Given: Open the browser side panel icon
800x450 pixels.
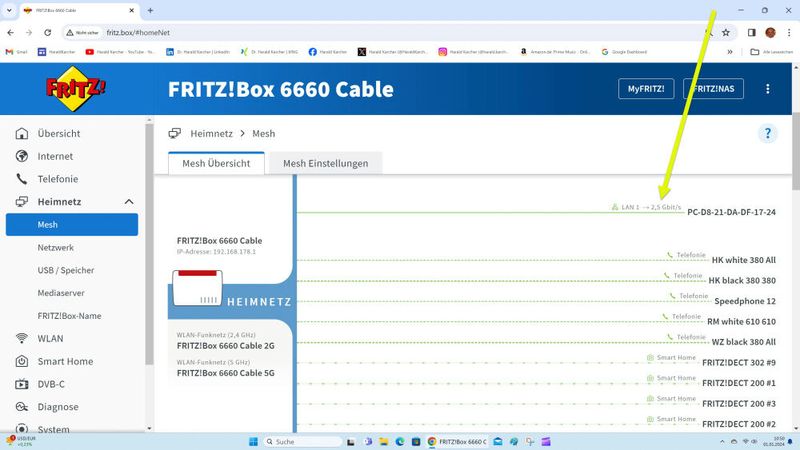Looking at the screenshot, I should pos(752,33).
